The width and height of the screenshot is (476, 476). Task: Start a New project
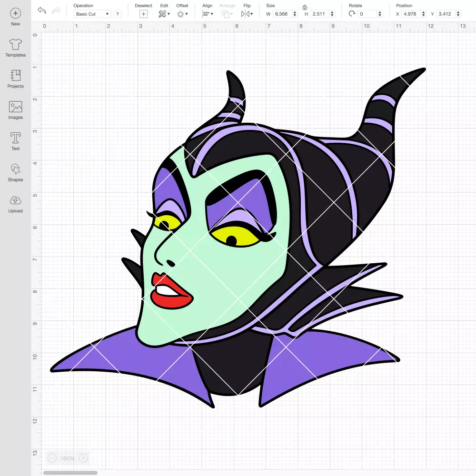(16, 17)
